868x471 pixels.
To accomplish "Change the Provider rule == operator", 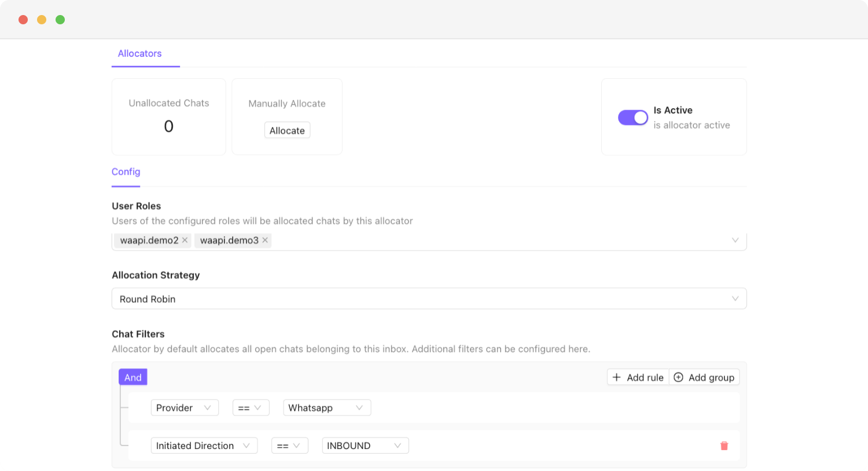I will click(x=251, y=408).
